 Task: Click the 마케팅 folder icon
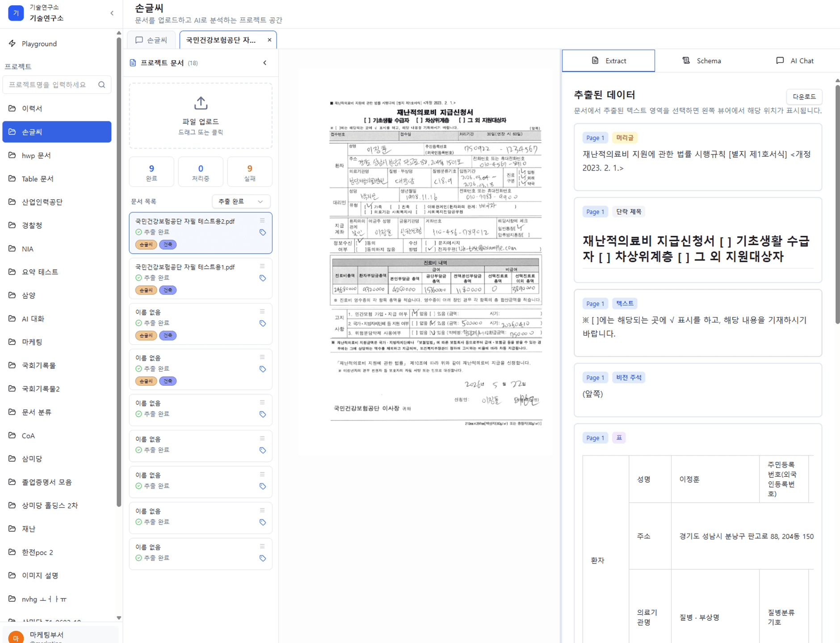pyautogui.click(x=12, y=342)
